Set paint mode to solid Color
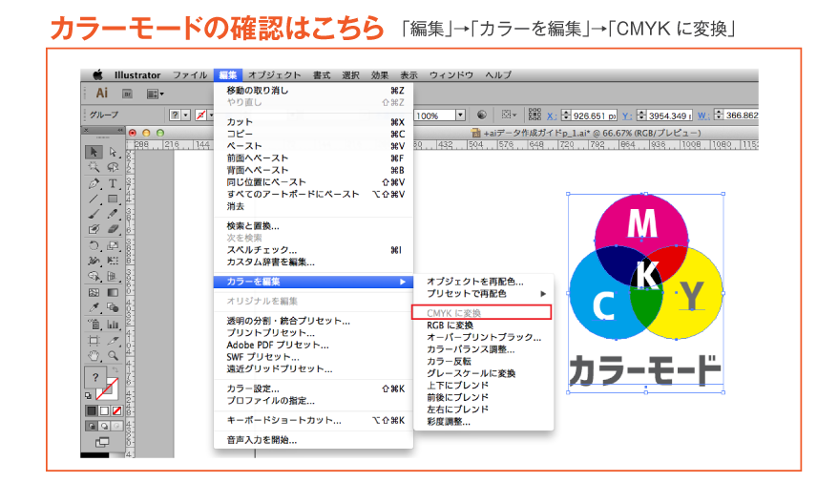The height and width of the screenshot is (504, 838). tap(92, 410)
